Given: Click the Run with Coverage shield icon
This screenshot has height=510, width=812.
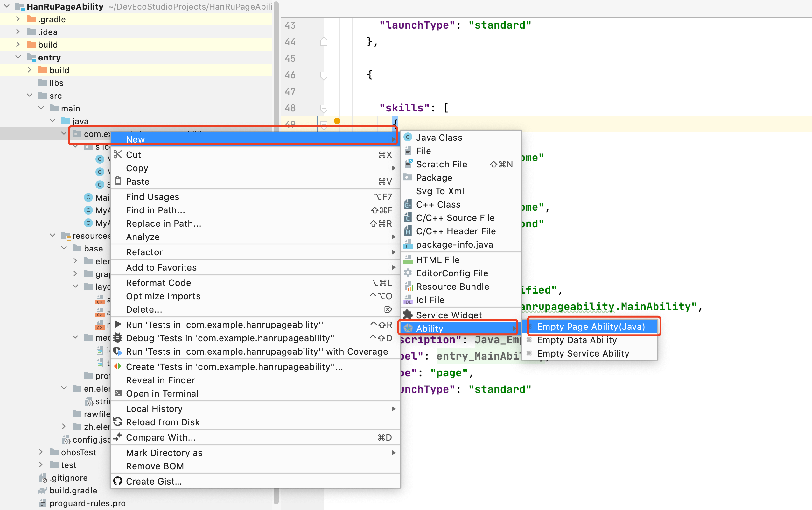Looking at the screenshot, I should (118, 351).
